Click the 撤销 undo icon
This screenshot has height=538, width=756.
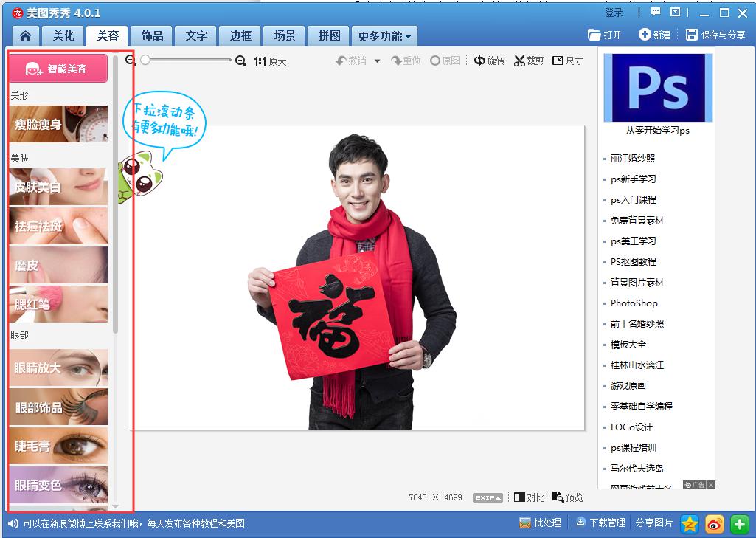(351, 61)
